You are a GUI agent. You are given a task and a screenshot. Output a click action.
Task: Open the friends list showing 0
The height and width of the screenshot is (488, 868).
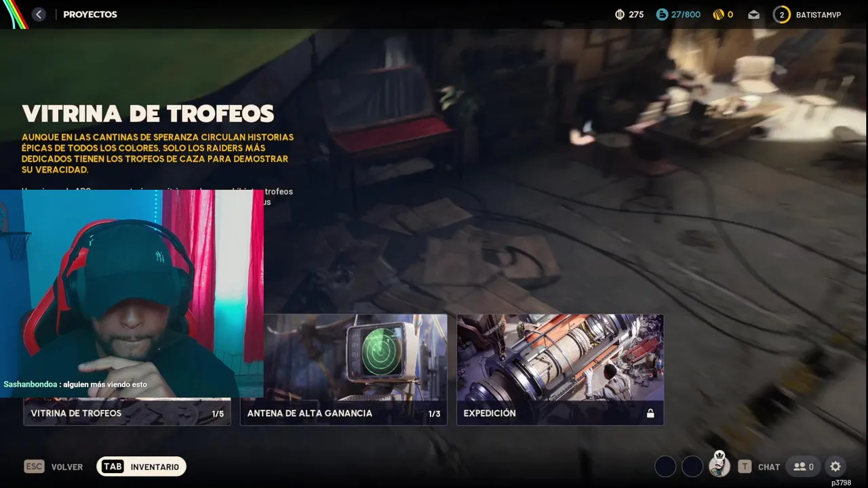[803, 466]
